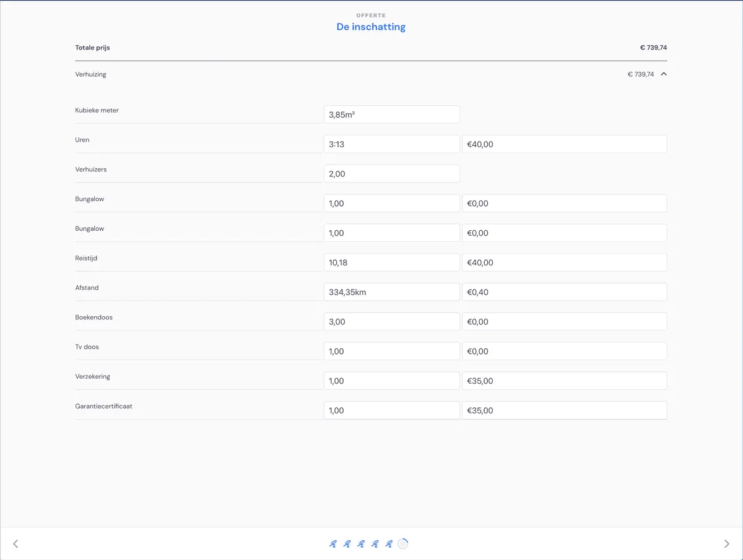
Task: Click the Verzekering label
Action: coord(93,377)
